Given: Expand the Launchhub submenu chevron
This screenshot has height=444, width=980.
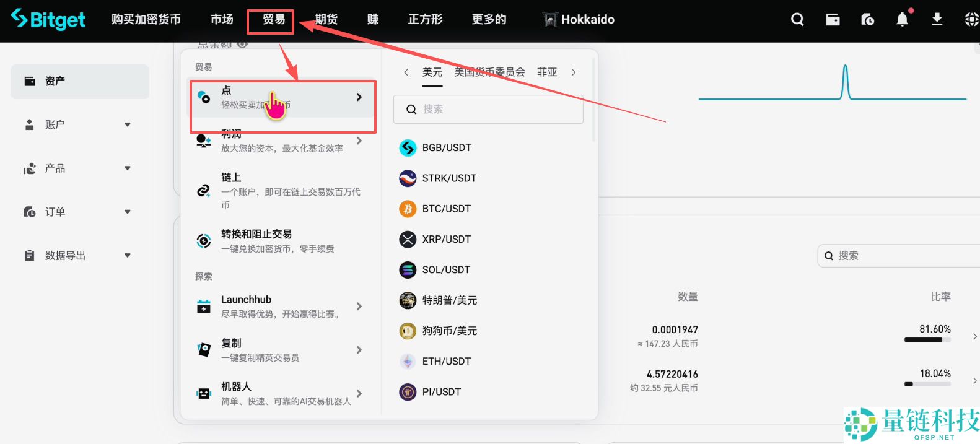Looking at the screenshot, I should 359,307.
